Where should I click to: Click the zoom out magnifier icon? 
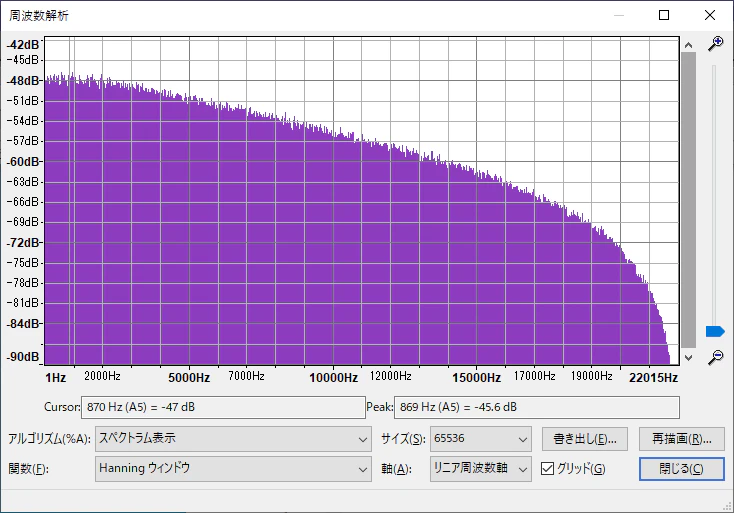(x=715, y=357)
